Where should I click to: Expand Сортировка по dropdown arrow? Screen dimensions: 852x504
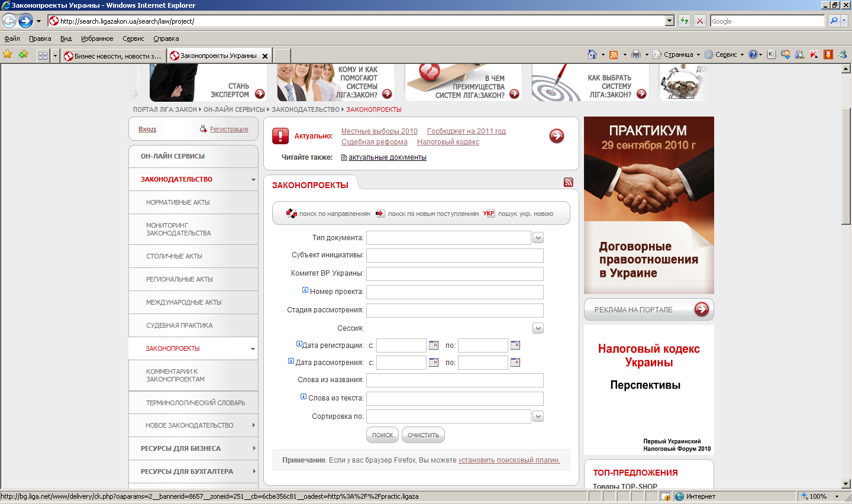[x=538, y=416]
